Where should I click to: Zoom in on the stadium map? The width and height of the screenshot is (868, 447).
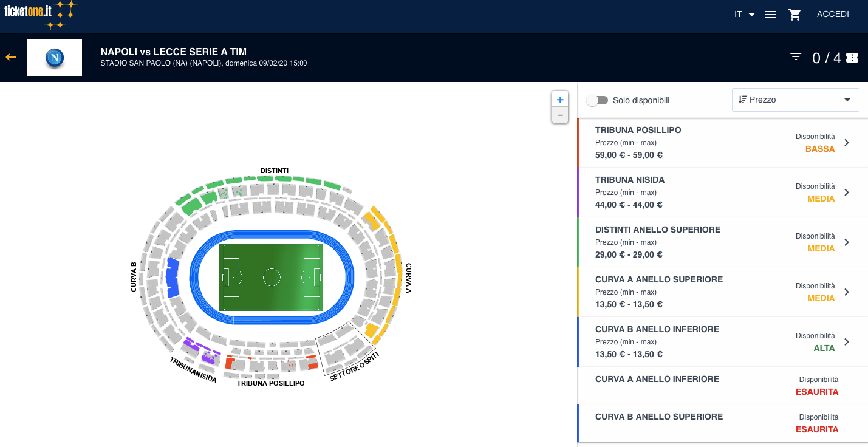click(x=560, y=100)
